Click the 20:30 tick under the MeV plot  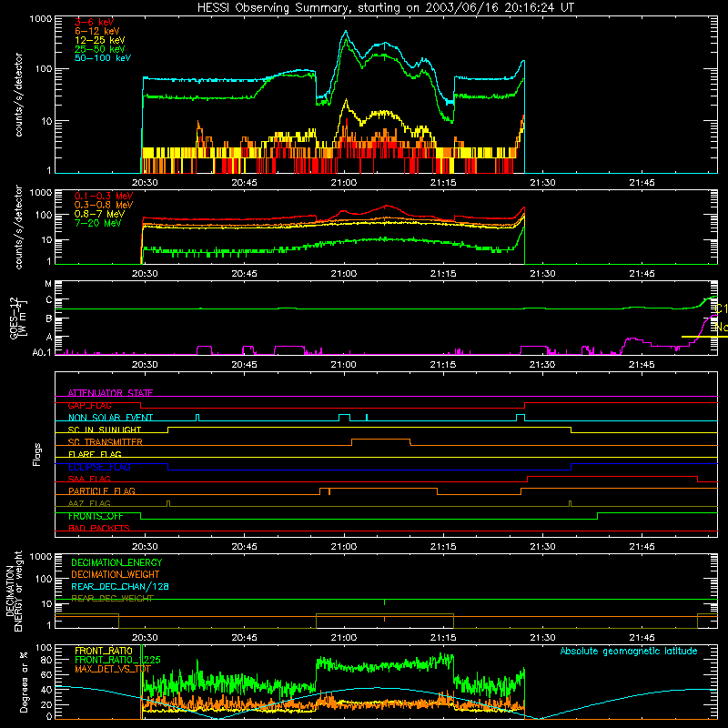click(145, 274)
